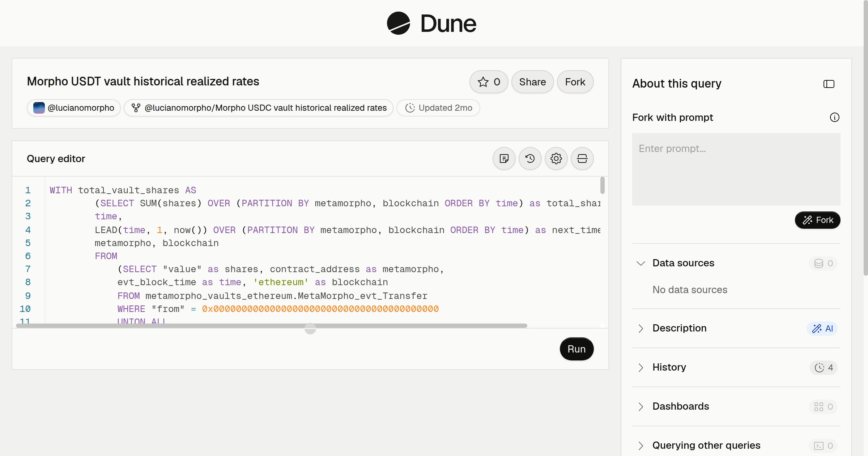
Task: Click the page vertical scrollbar
Action: click(865, 138)
